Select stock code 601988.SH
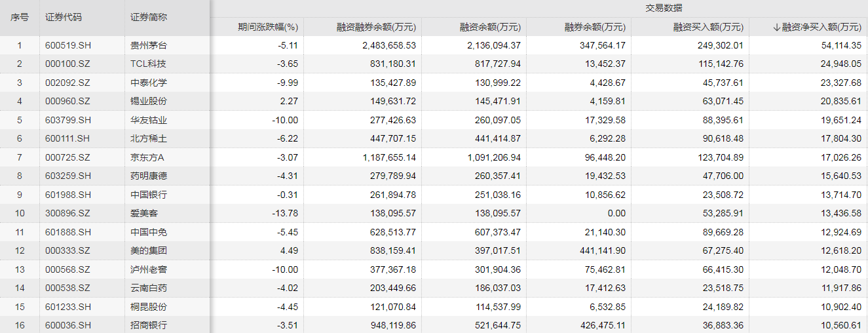 (67, 195)
